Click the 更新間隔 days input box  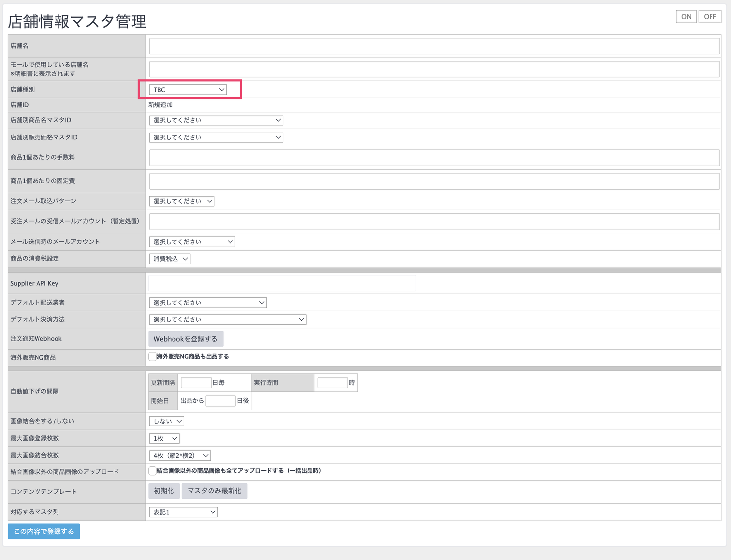(x=196, y=383)
